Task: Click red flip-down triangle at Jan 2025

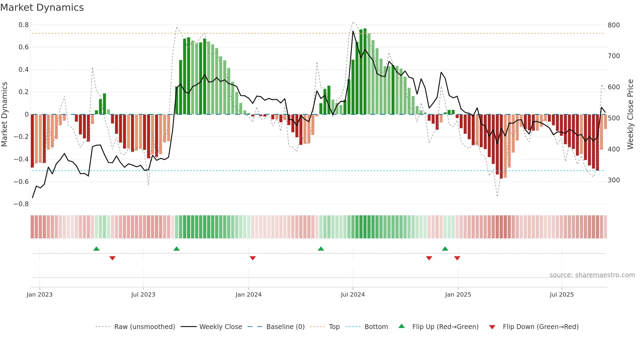Action: (457, 258)
